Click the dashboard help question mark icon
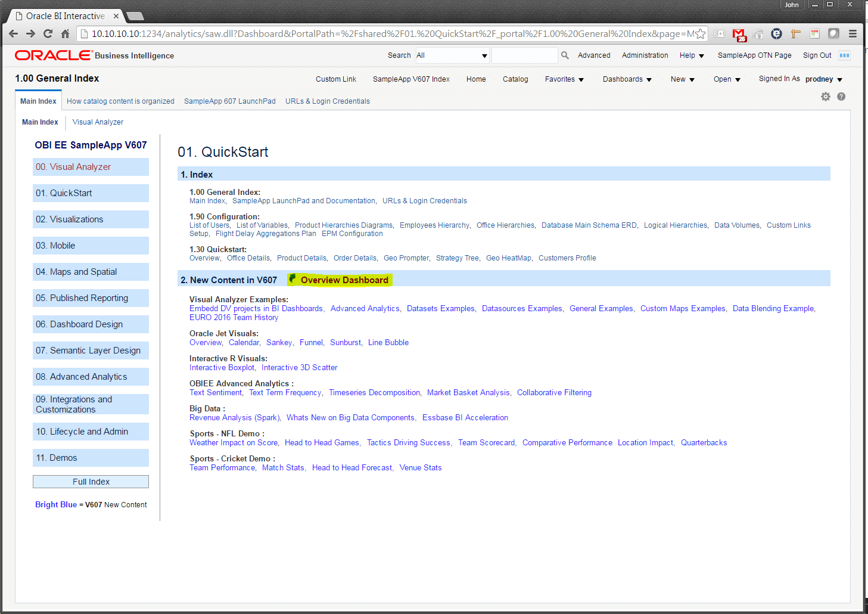 (x=841, y=97)
